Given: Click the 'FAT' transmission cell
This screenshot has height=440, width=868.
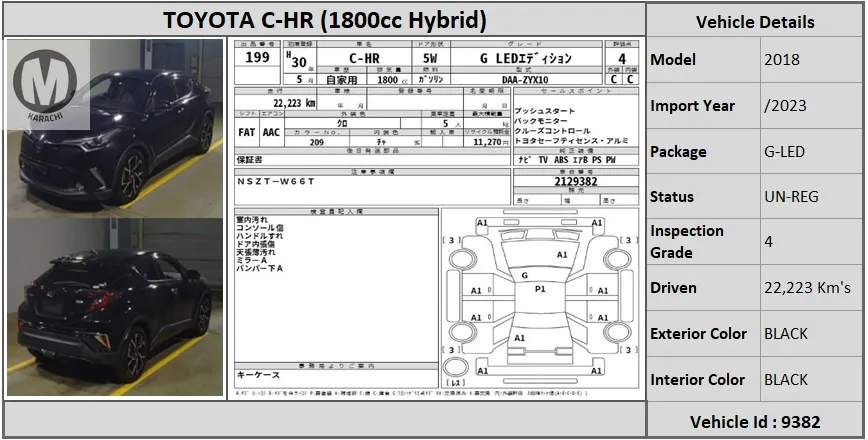Looking at the screenshot, I should 246,133.
